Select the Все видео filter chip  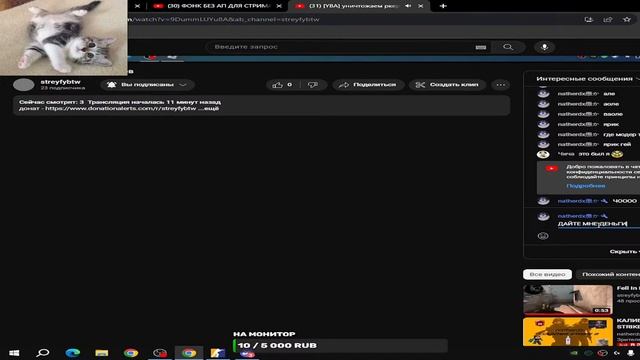point(547,274)
